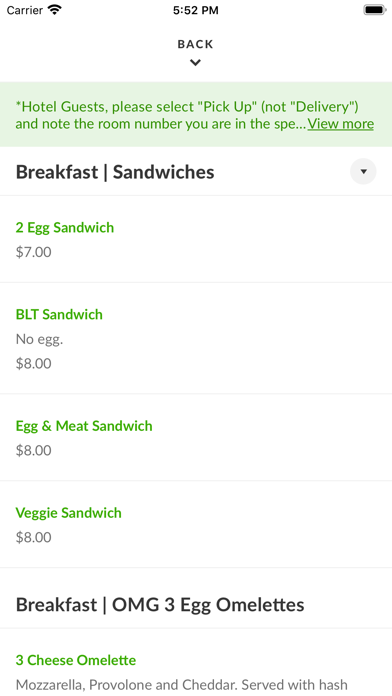This screenshot has height=696, width=392.
Task: Click View more in hotel notice
Action: pos(341,124)
